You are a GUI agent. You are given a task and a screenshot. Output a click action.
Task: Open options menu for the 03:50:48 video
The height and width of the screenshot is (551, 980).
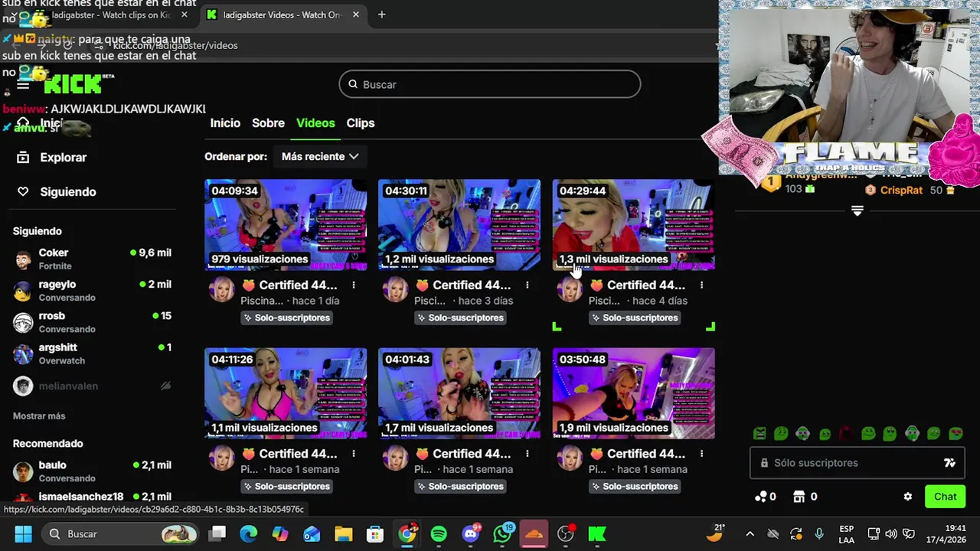701,453
